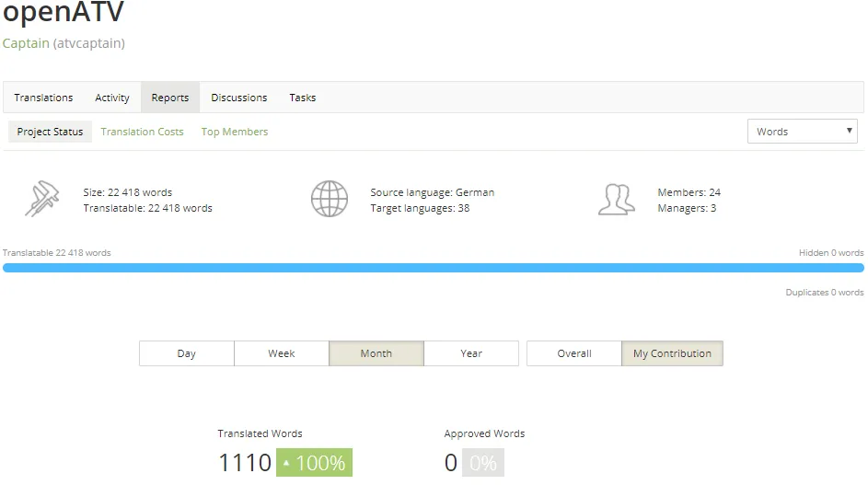This screenshot has width=868, height=485.
Task: Click the 'Managers: 3' text
Action: (x=687, y=208)
